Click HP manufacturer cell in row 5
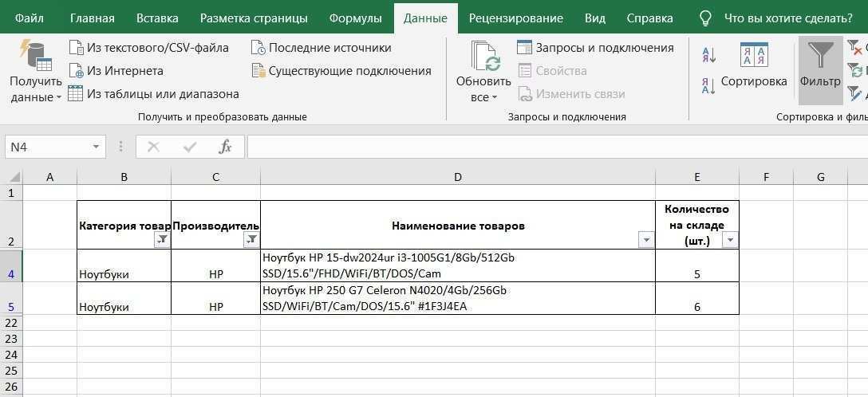868x397 pixels. (216, 299)
